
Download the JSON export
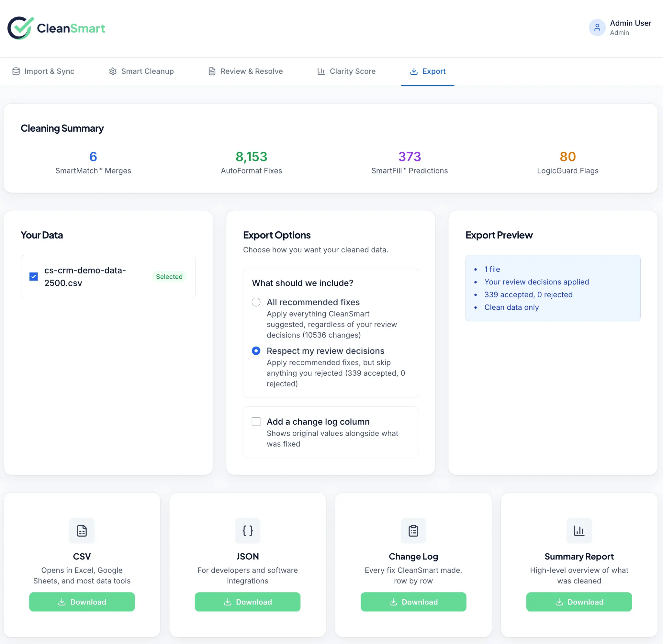coord(248,602)
